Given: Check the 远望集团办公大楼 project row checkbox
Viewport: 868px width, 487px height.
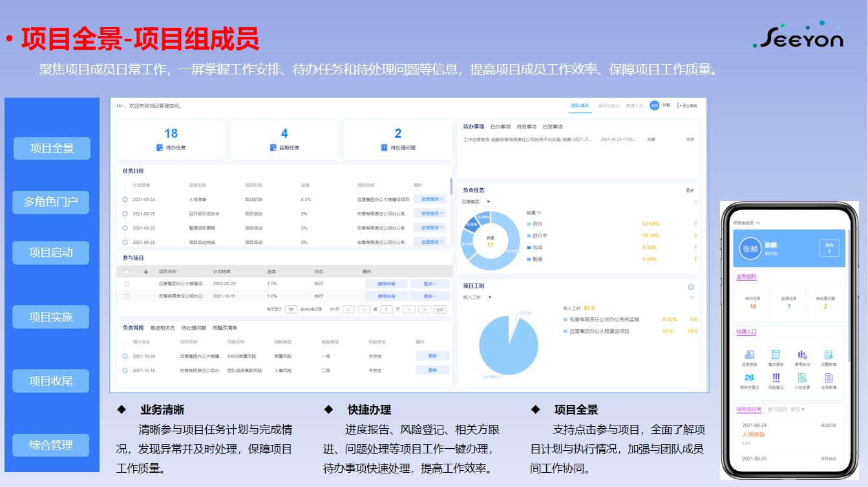Looking at the screenshot, I should [x=127, y=284].
